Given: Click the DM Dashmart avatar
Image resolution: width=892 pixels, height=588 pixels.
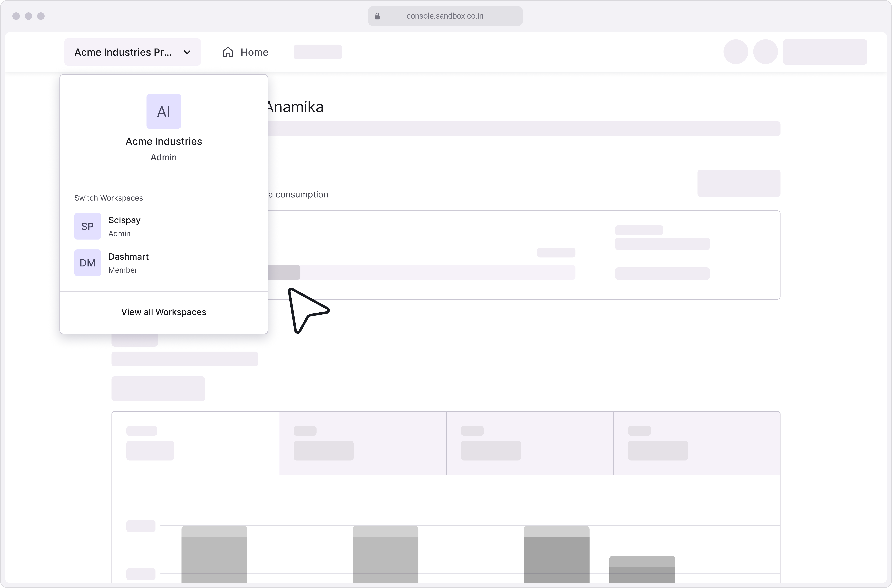Looking at the screenshot, I should click(x=87, y=263).
